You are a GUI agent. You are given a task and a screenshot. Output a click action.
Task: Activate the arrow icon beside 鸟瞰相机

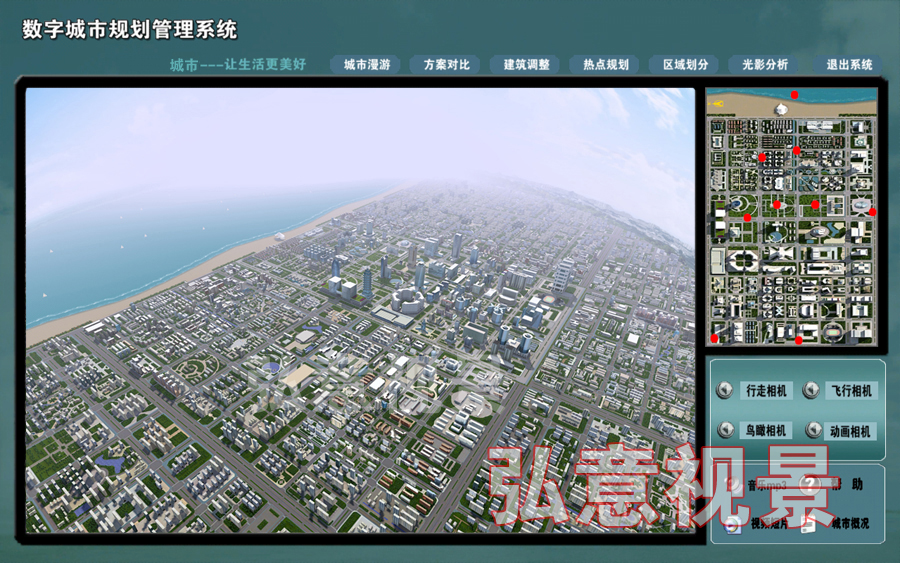coord(725,430)
